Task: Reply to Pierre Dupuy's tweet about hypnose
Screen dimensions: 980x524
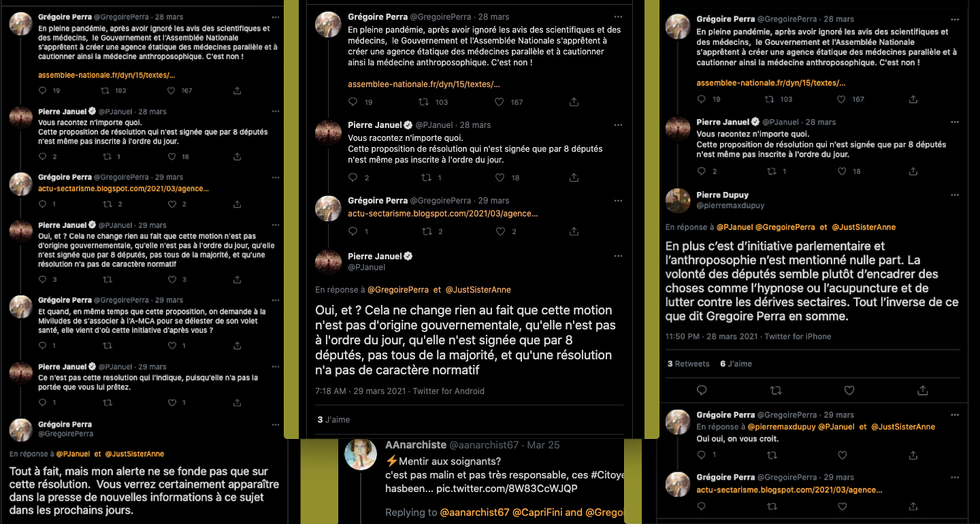Action: [x=702, y=391]
